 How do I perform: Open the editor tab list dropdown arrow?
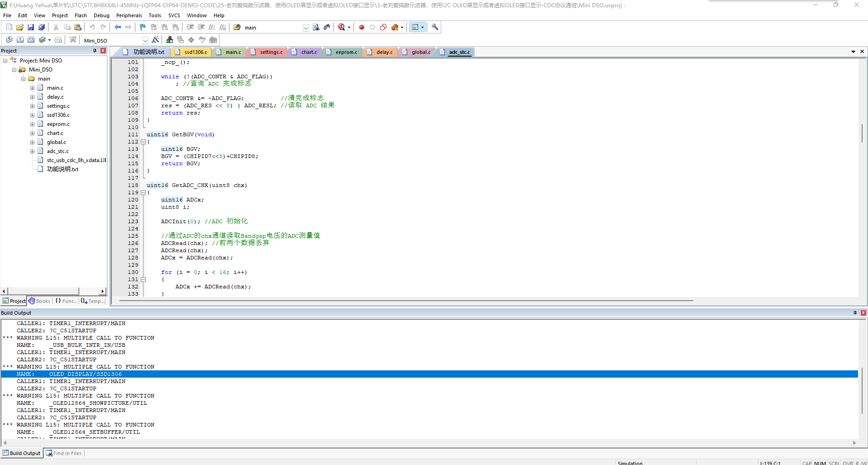tap(853, 52)
